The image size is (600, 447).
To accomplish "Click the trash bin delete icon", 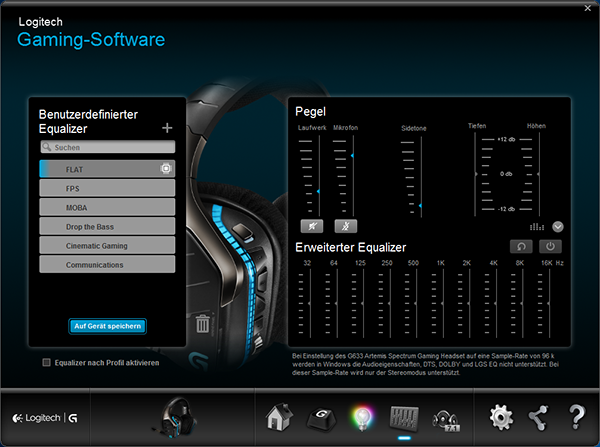I will (202, 323).
